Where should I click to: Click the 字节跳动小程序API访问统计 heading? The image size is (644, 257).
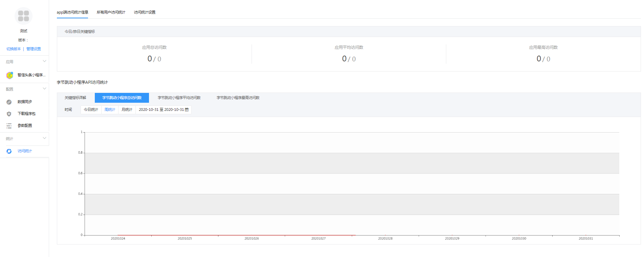tap(82, 82)
